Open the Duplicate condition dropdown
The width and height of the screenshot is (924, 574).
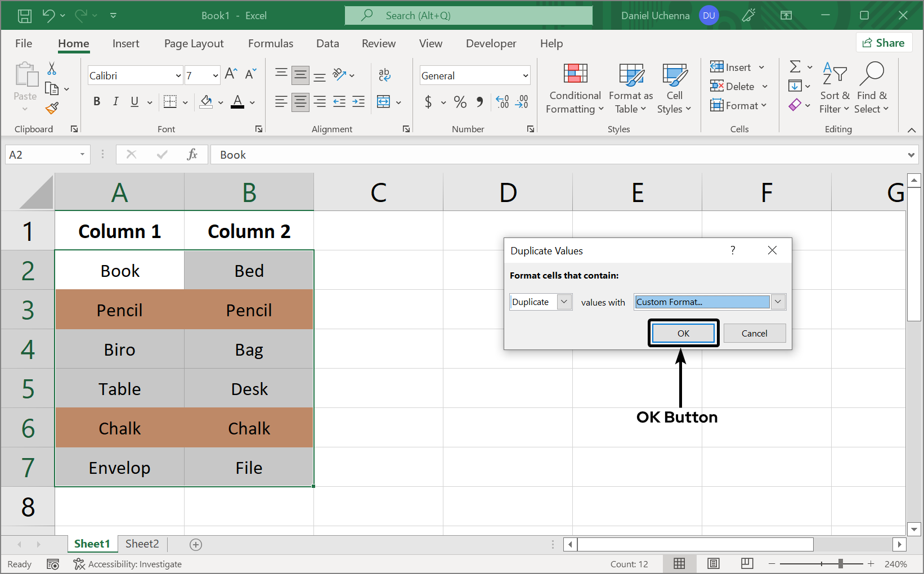pos(563,302)
